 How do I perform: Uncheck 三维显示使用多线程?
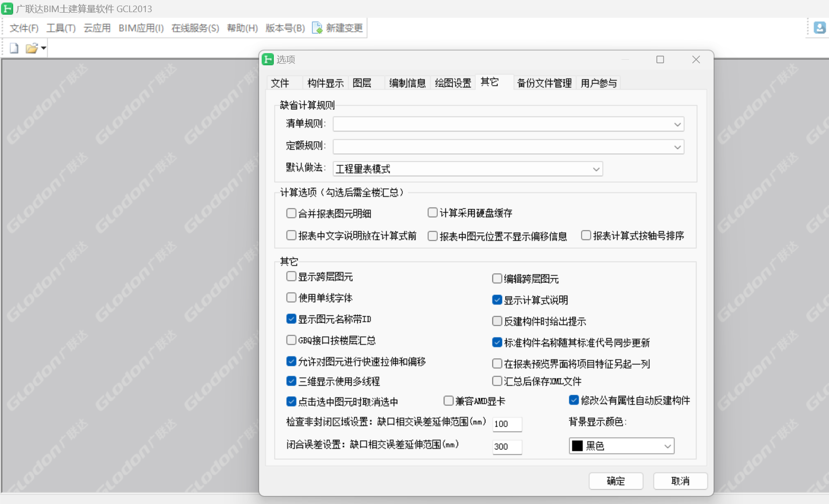[291, 381]
